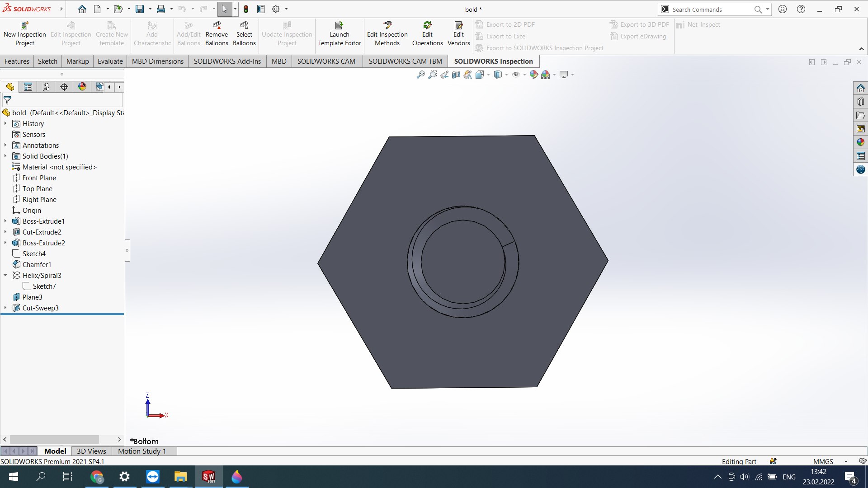
Task: Open Launch Template Editor
Action: coord(340,34)
